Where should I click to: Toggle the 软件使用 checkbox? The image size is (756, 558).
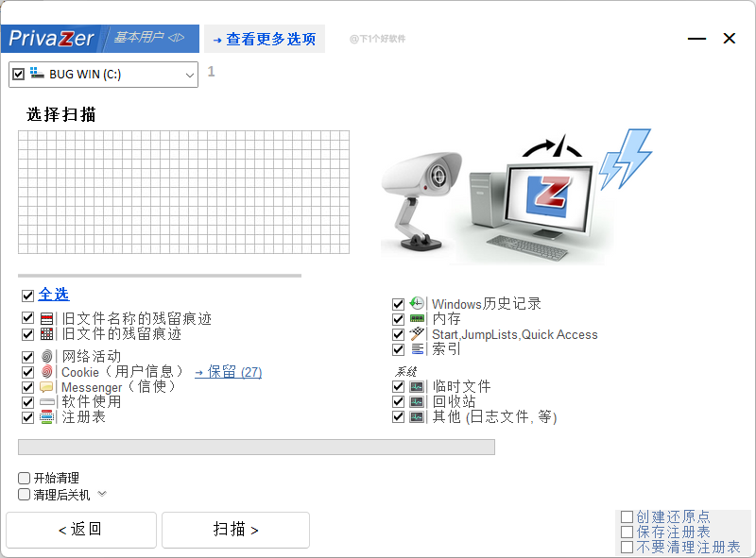(28, 402)
